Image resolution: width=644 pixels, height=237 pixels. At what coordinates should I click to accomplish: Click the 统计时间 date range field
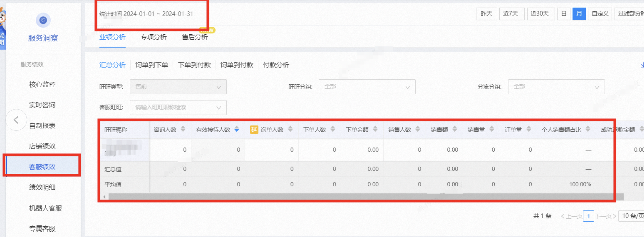(x=146, y=14)
